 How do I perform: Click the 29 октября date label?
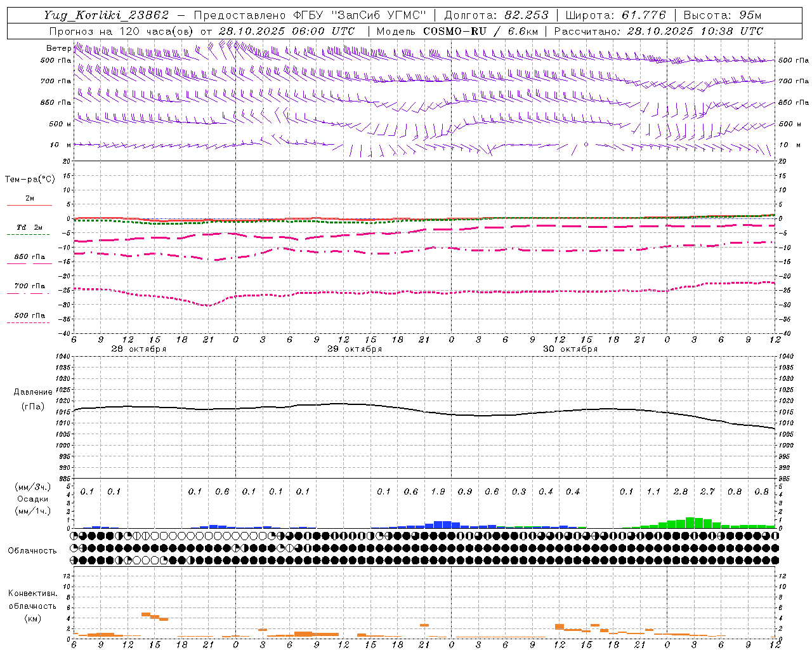pyautogui.click(x=355, y=348)
